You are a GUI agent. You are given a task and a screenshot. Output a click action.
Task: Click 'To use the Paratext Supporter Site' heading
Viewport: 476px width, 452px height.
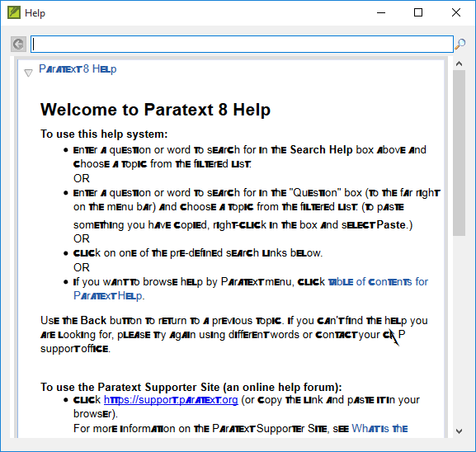[x=191, y=387]
